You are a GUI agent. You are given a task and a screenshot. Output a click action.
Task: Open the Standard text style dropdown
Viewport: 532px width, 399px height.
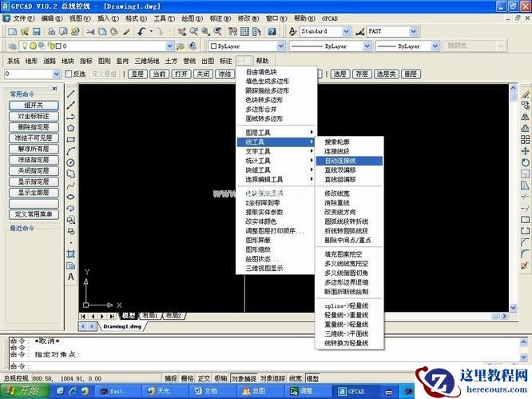[346, 31]
